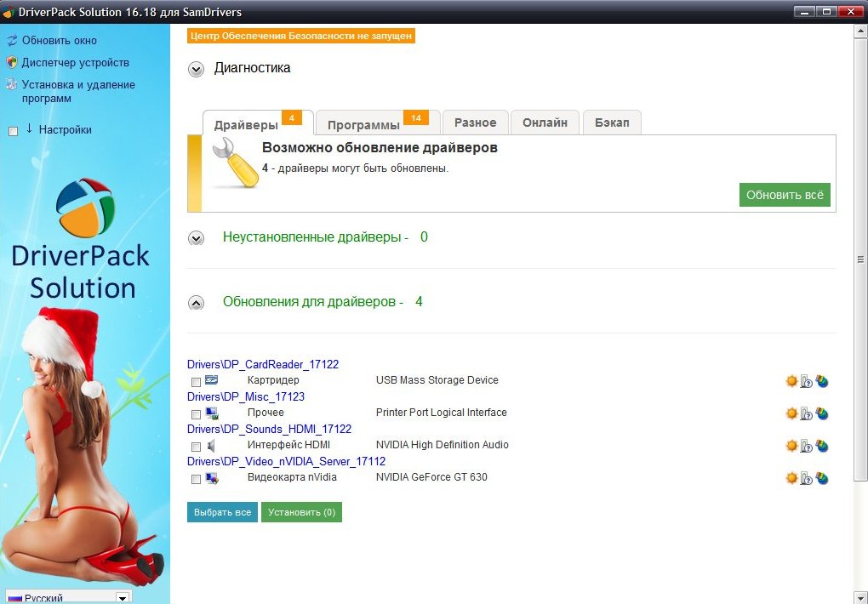Open the Русский language dropdown
This screenshot has height=604, width=868.
(x=122, y=597)
